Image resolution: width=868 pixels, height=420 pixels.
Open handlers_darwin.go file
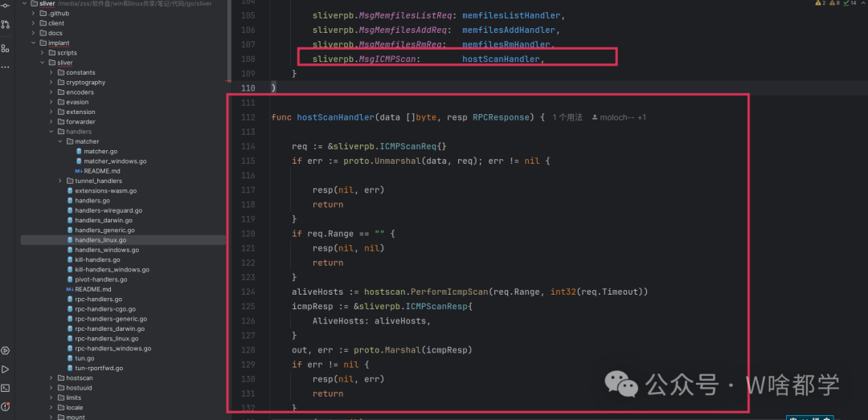point(104,220)
